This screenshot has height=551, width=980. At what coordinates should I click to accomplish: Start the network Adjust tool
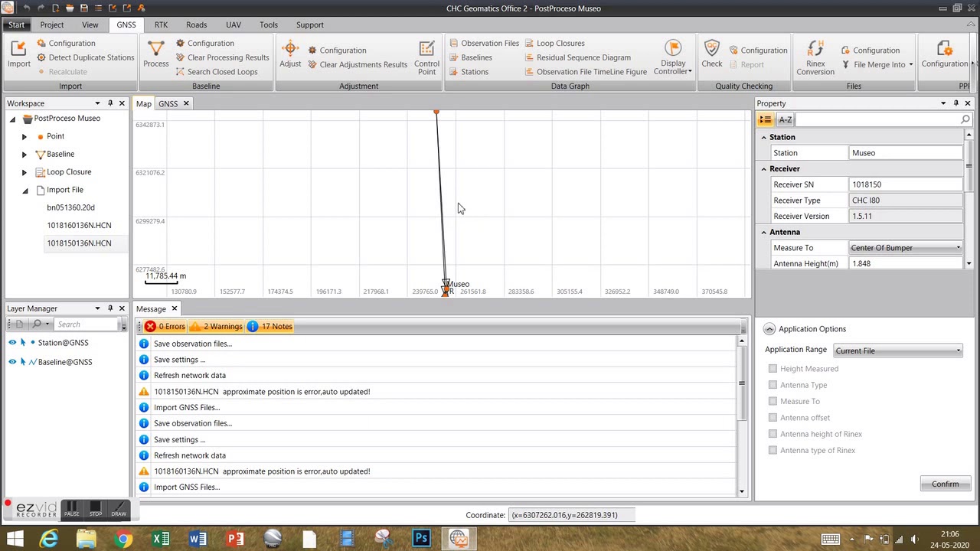(x=290, y=54)
